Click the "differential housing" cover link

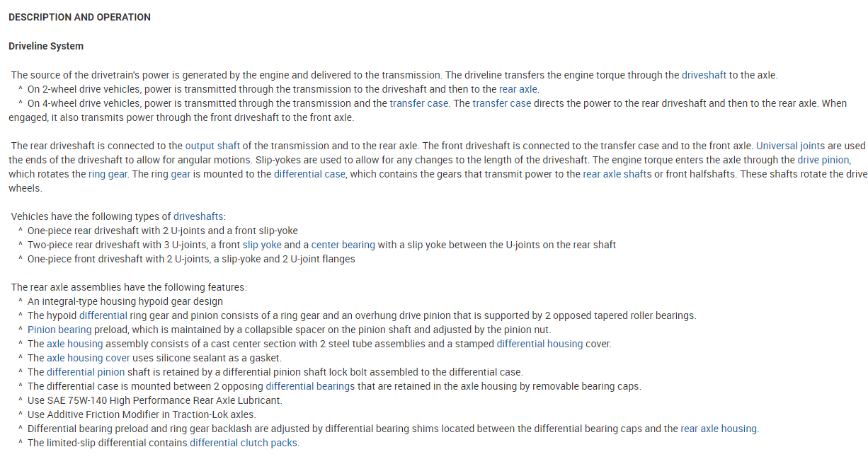click(539, 344)
